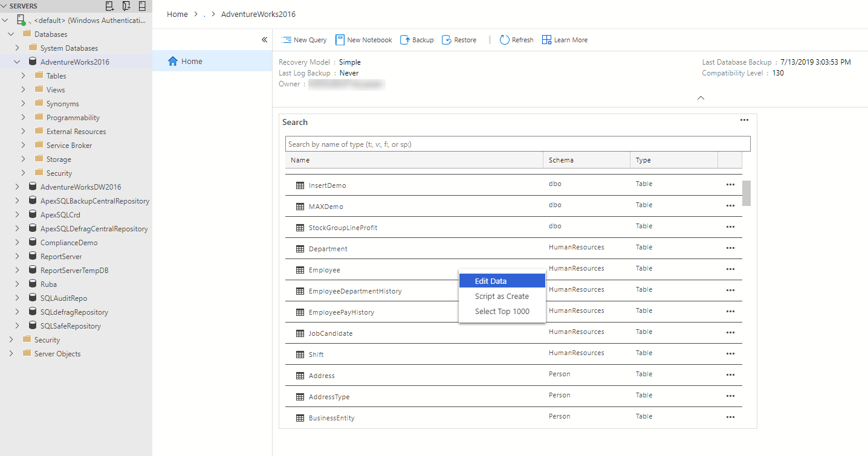Collapse the AdventureWorks2016 database node
Image resolution: width=868 pixels, height=456 pixels.
[x=17, y=62]
